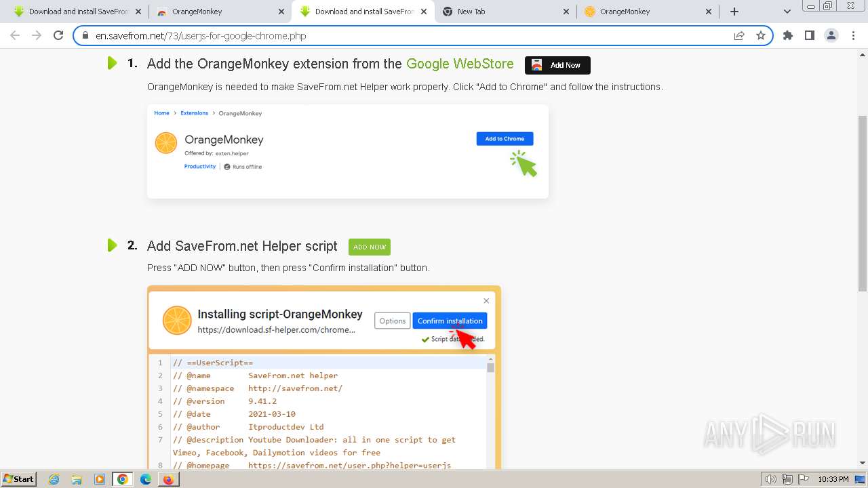Close the New Tab tab
Image resolution: width=868 pixels, height=488 pixels.
(x=567, y=12)
